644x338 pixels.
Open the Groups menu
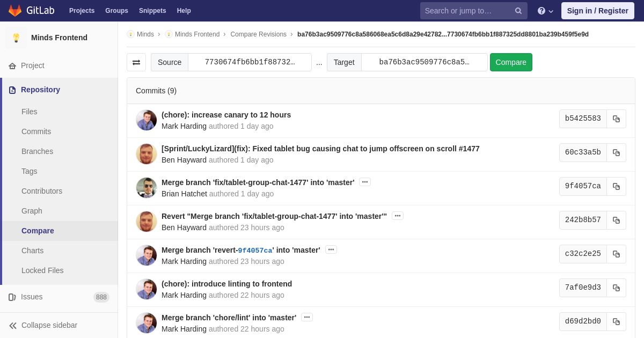pos(116,11)
